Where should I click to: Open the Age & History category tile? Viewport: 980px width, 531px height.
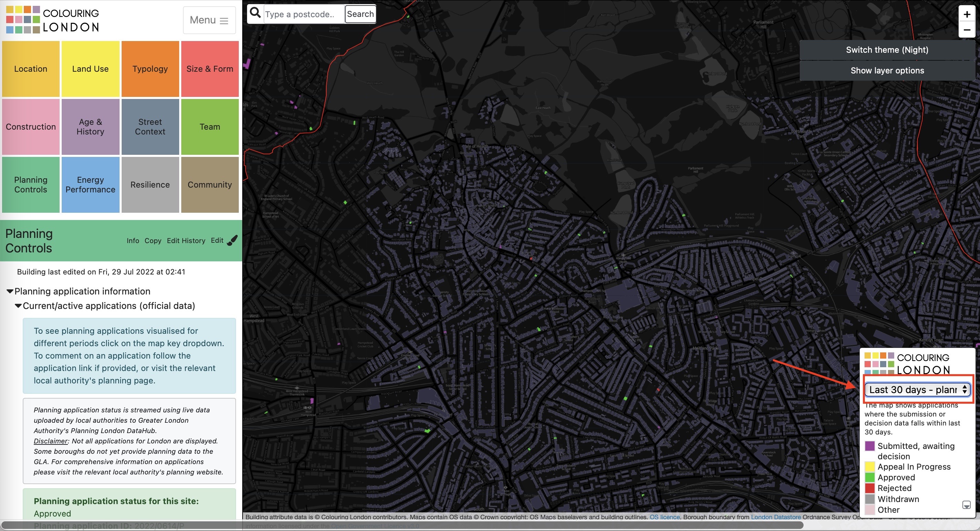coord(91,127)
